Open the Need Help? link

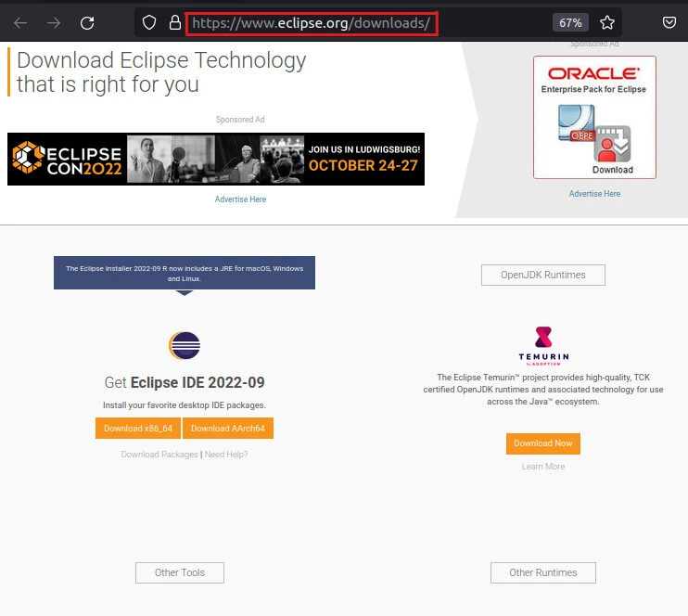pyautogui.click(x=226, y=455)
